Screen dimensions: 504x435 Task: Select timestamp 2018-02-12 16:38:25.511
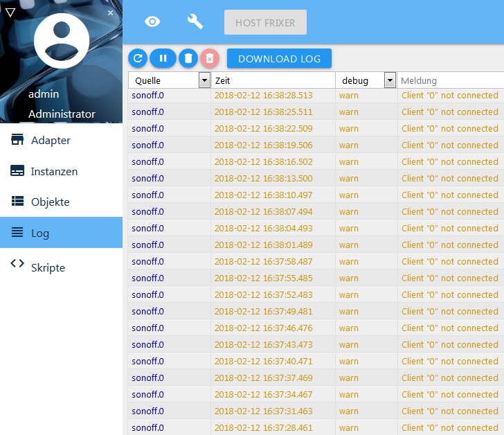(263, 112)
